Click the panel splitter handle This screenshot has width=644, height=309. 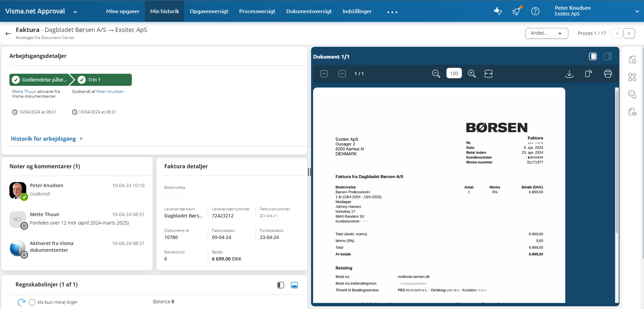(309, 172)
